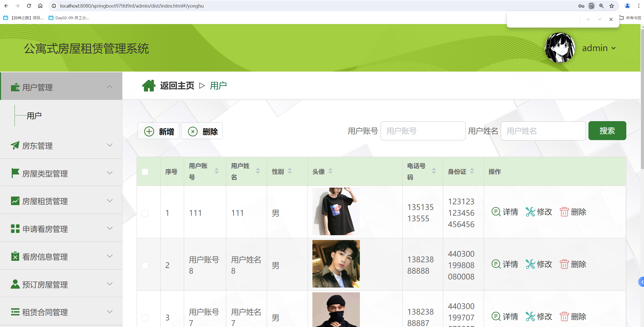Viewport: 644px width, 327px height.
Task: Open the admin dropdown arrow
Action: click(x=613, y=48)
